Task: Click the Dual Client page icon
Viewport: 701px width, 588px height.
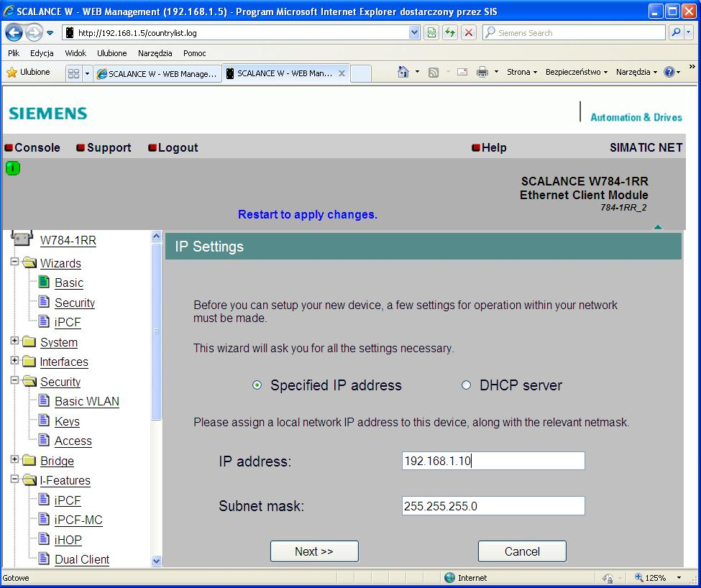Action: (44, 558)
